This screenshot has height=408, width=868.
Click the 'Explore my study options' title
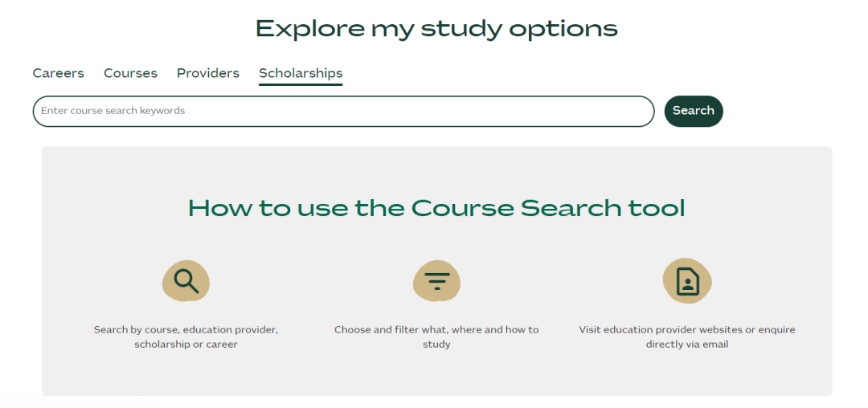coord(436,28)
